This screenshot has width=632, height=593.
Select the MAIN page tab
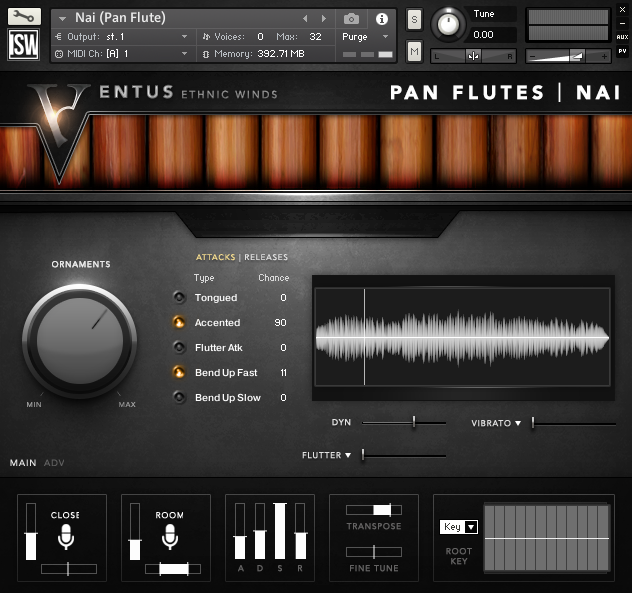pos(23,463)
